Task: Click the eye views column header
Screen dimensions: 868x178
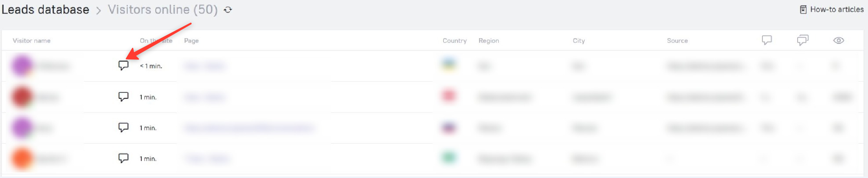Action: coord(838,40)
